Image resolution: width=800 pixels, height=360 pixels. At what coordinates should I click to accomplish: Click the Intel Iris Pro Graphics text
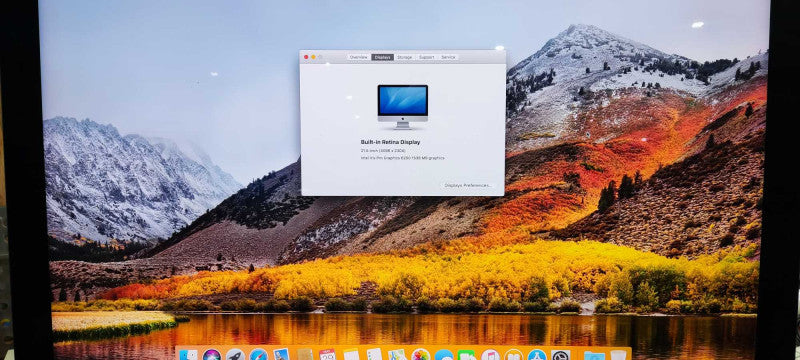point(402,158)
